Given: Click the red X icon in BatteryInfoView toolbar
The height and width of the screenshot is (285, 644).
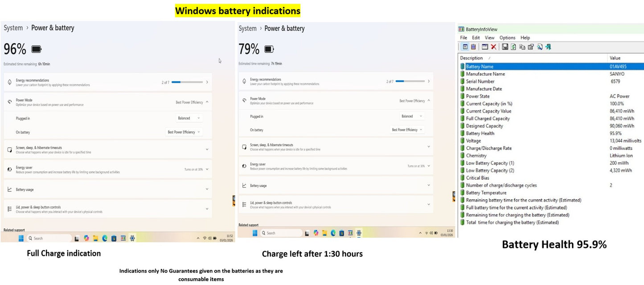Looking at the screenshot, I should [493, 47].
